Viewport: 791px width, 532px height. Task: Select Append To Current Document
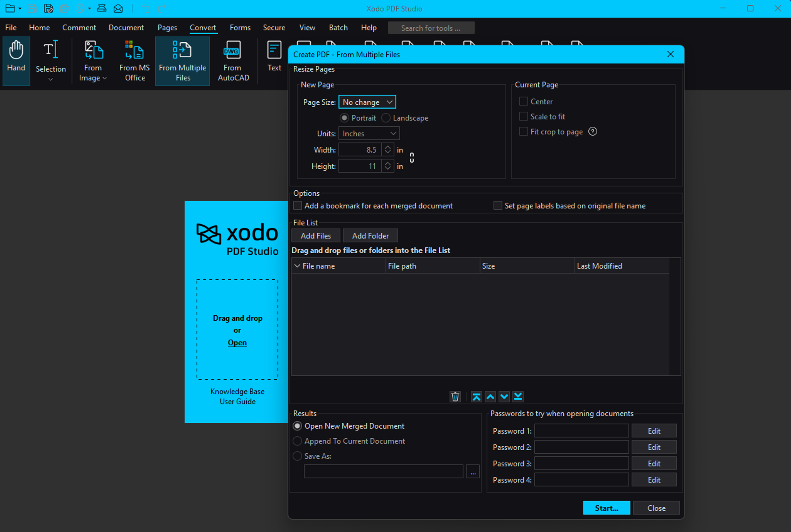coord(297,441)
